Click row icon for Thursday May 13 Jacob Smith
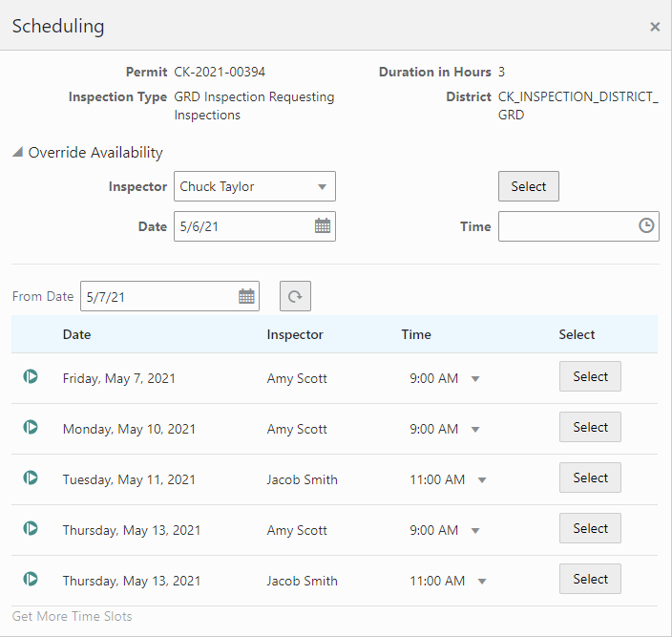The width and height of the screenshot is (672, 637). (31, 579)
